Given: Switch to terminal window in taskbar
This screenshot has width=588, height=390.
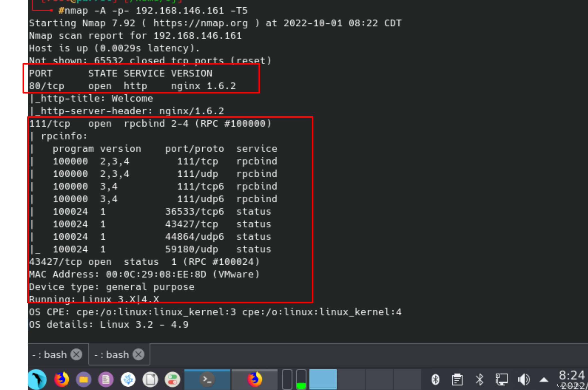Looking at the screenshot, I should tap(207, 380).
